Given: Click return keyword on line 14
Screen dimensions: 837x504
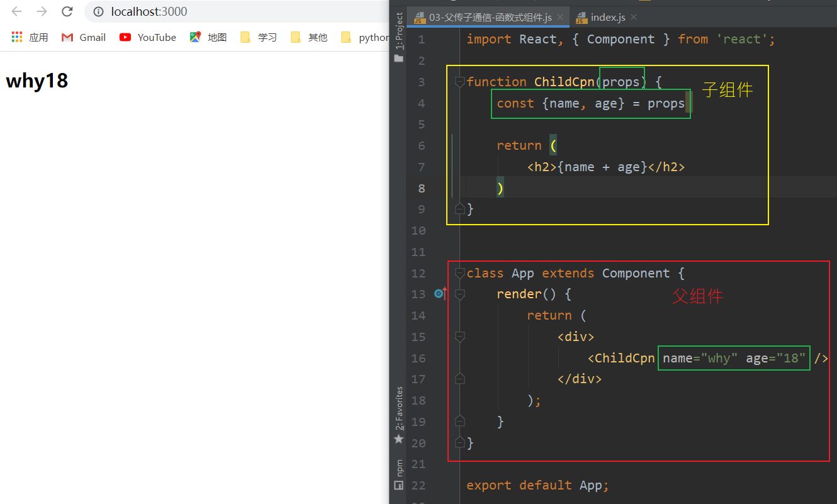Looking at the screenshot, I should (549, 315).
